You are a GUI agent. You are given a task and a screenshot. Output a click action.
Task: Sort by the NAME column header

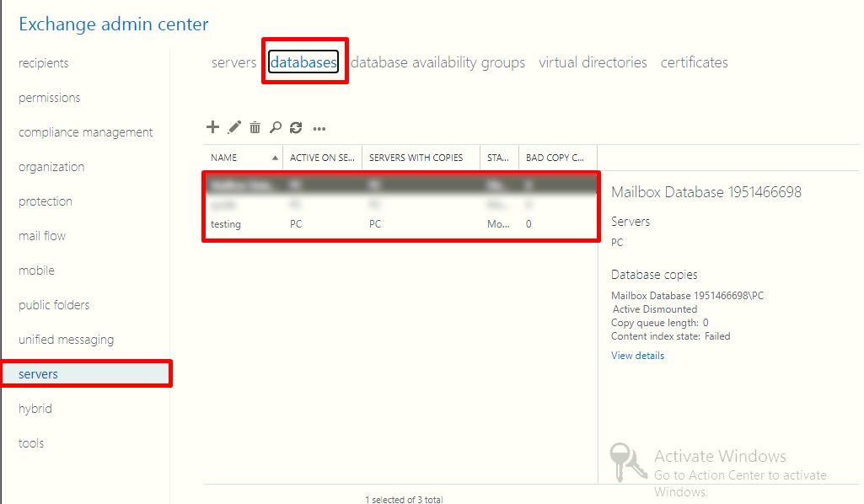(243, 158)
